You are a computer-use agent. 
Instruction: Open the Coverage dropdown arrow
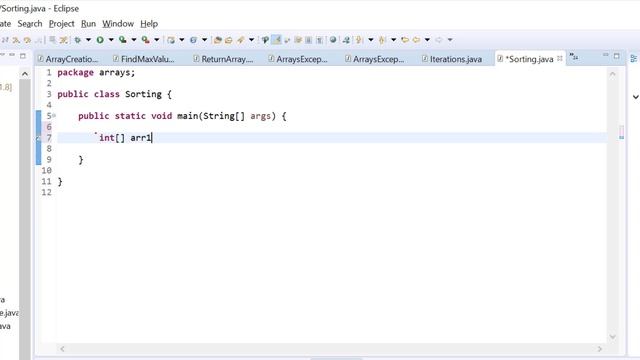tap(133, 40)
